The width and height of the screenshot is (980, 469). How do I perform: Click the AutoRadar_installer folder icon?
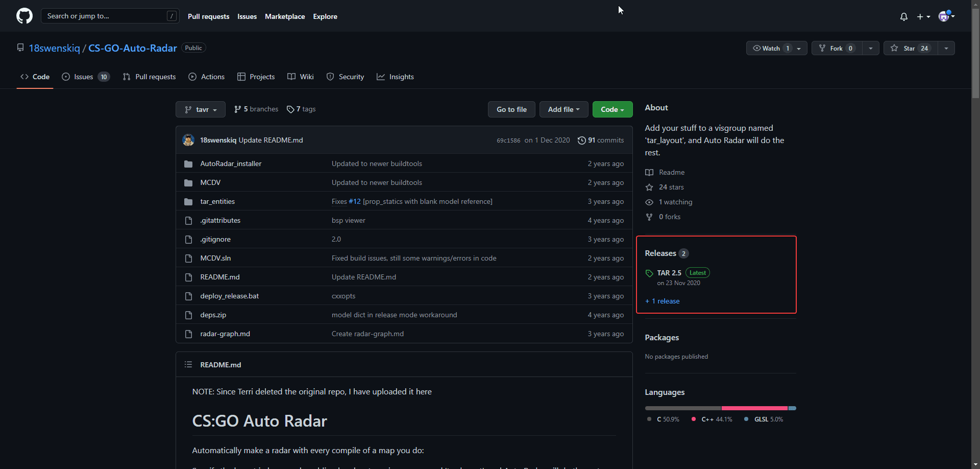click(x=188, y=164)
